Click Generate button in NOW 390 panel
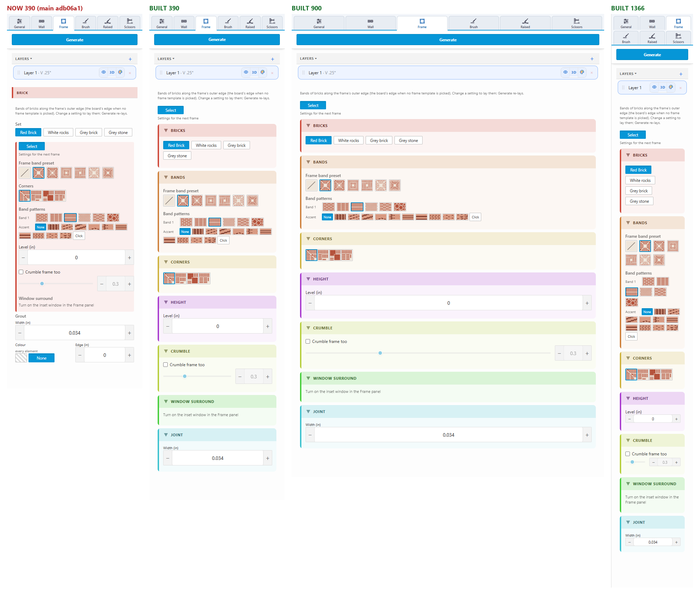The image size is (700, 589). [x=75, y=40]
